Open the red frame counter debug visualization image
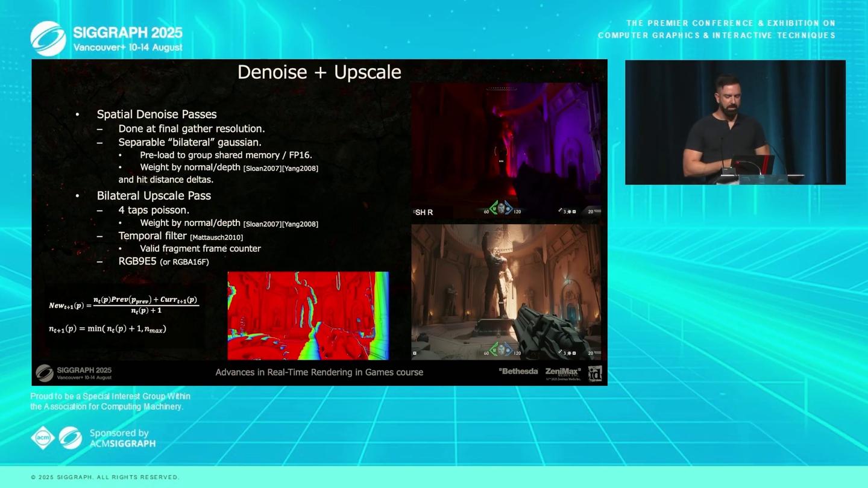Image resolution: width=868 pixels, height=488 pixels. 308,316
